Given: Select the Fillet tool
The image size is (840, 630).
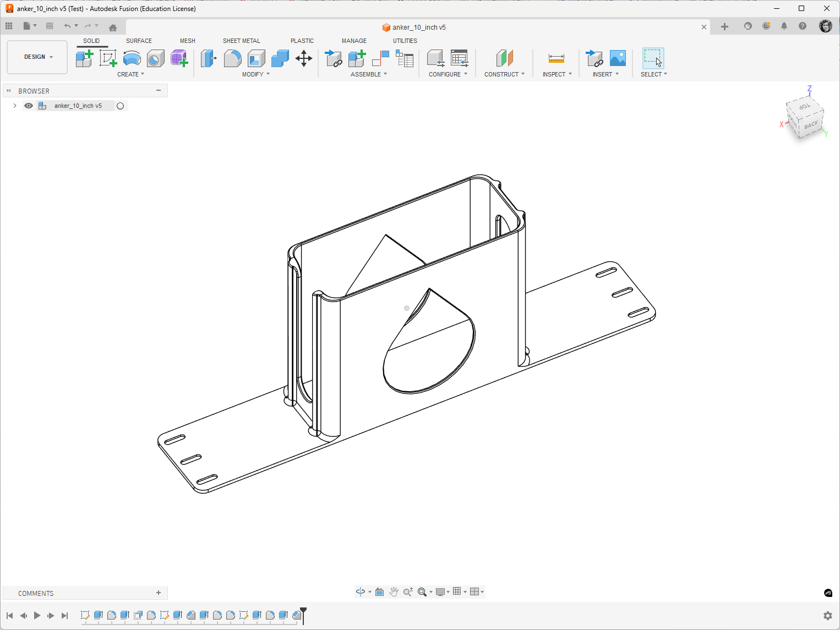Looking at the screenshot, I should (x=232, y=58).
